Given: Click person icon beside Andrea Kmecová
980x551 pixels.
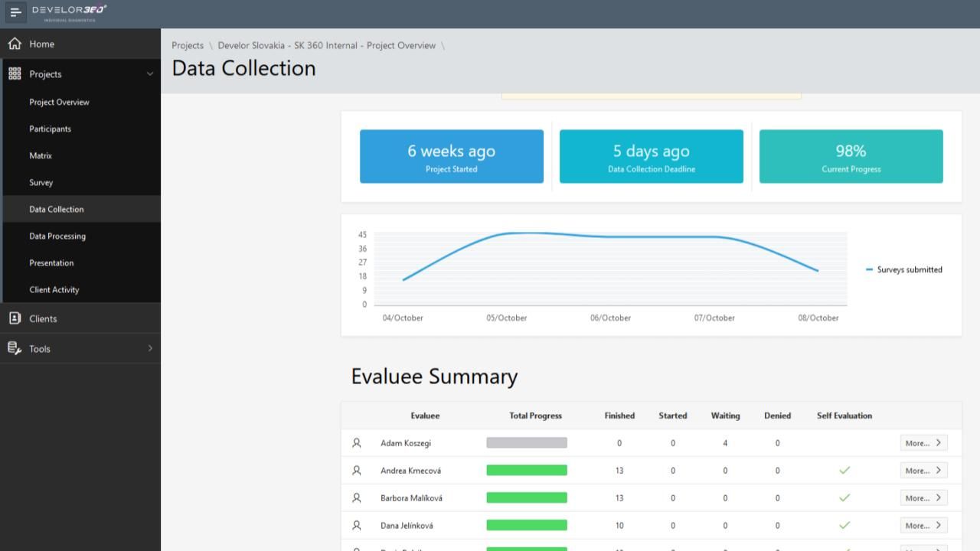Looking at the screenshot, I should click(x=357, y=471).
